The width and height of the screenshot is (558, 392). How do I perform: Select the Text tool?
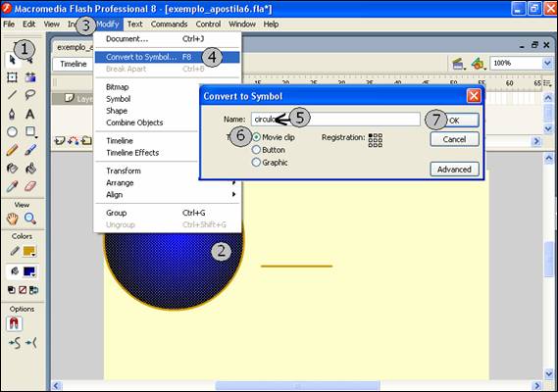(x=30, y=114)
